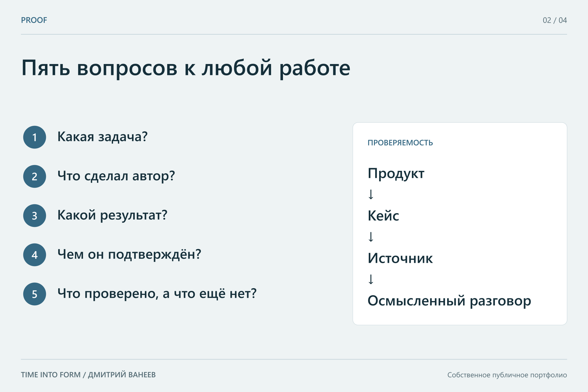Click Собственное публичное портфолио footer text
Screen dimensions: 588x392
(x=507, y=375)
